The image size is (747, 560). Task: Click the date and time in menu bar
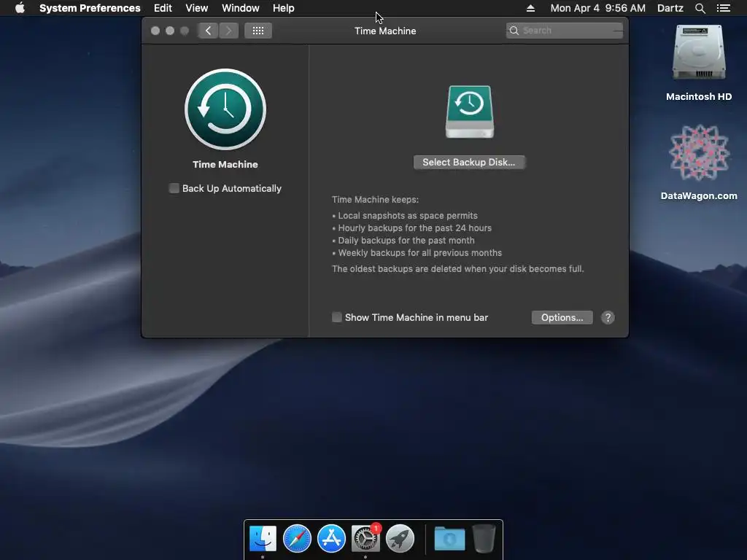pyautogui.click(x=598, y=8)
